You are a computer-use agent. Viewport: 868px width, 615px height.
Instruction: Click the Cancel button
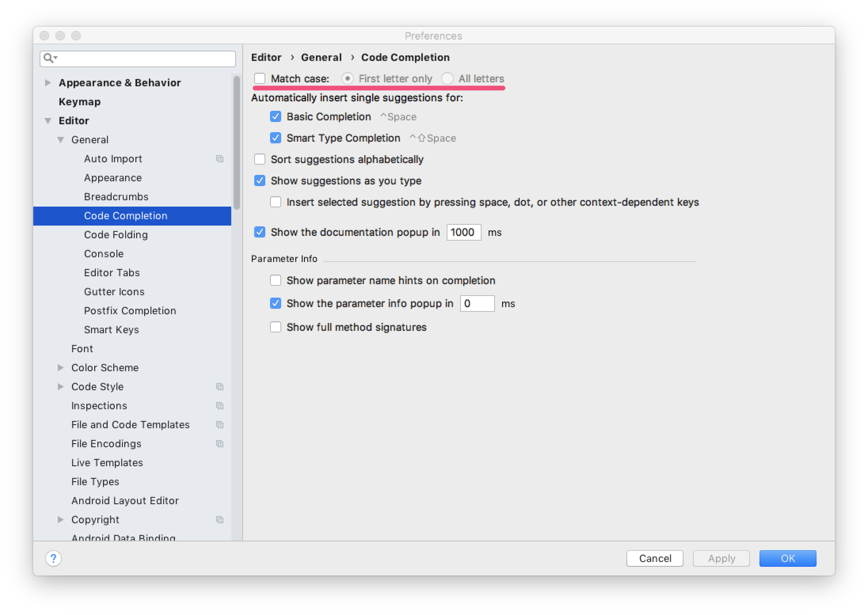coord(655,558)
